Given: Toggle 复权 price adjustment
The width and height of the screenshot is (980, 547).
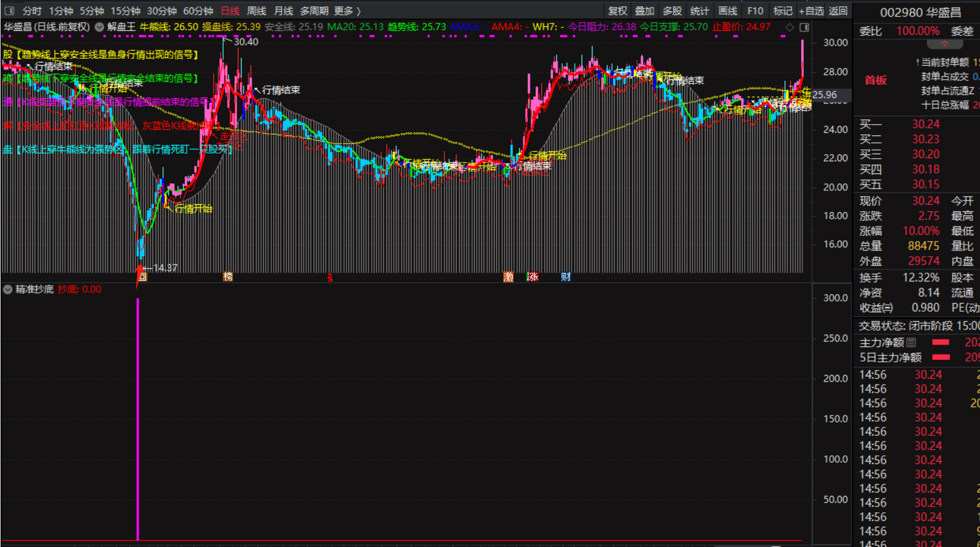Looking at the screenshot, I should pos(617,11).
